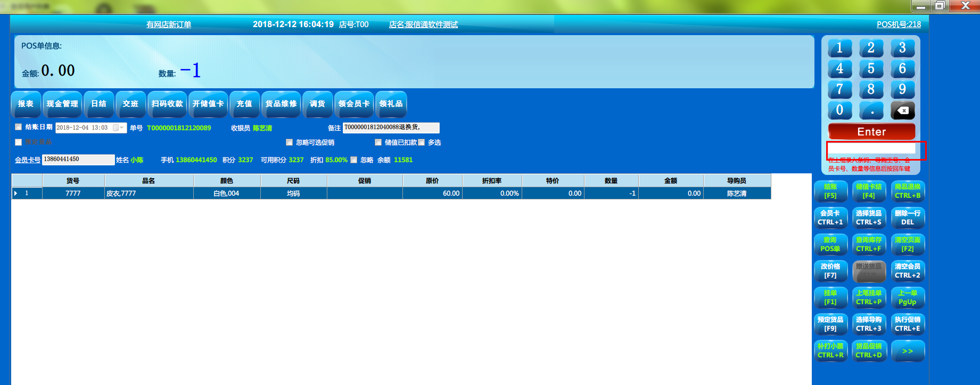Screen dimensions: 980x385
Task: Click the 领会员卡 member card button
Action: click(354, 104)
